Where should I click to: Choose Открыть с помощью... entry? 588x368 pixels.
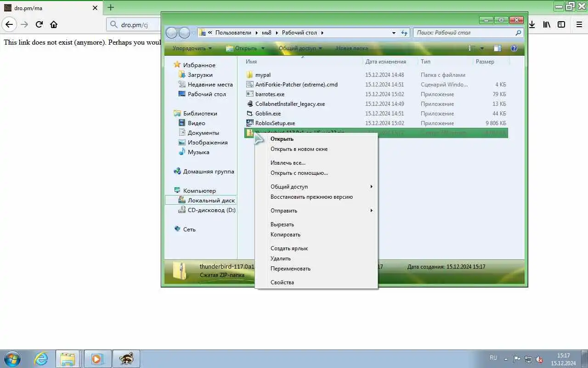299,173
